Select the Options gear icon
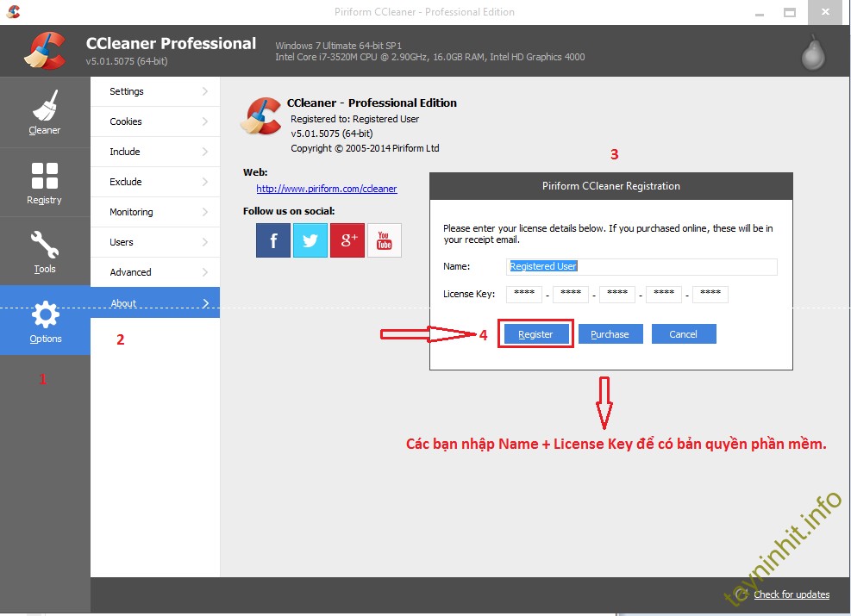 [45, 314]
